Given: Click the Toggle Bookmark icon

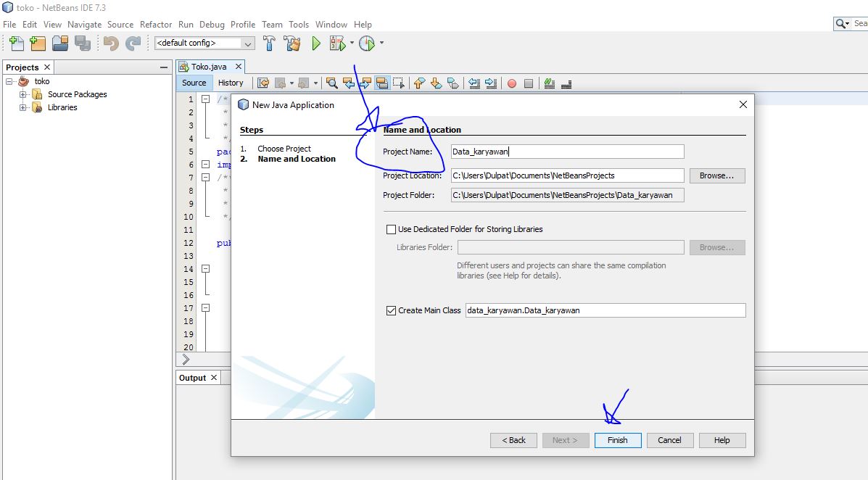Looking at the screenshot, I should (x=452, y=83).
